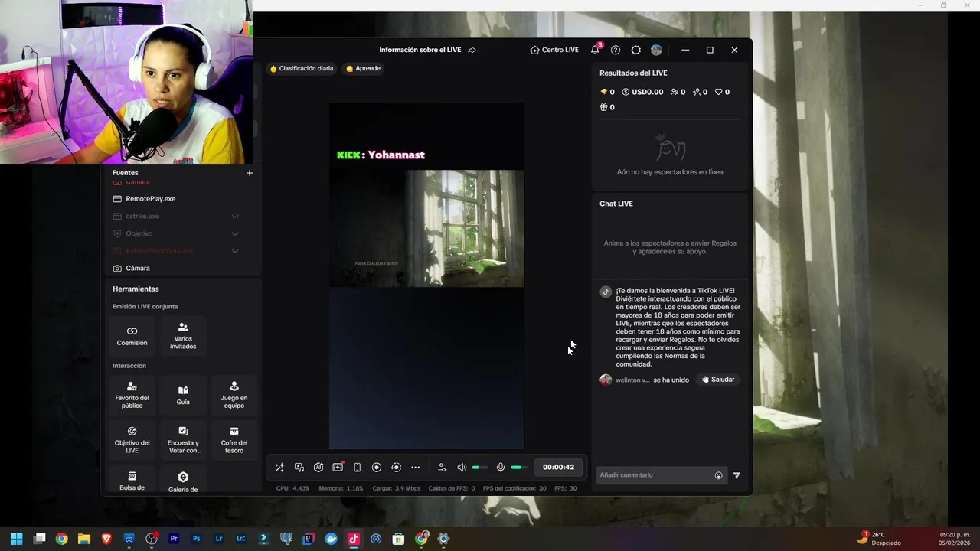Open notifications bell icon
Image resolution: width=980 pixels, height=551 pixels.
[595, 50]
